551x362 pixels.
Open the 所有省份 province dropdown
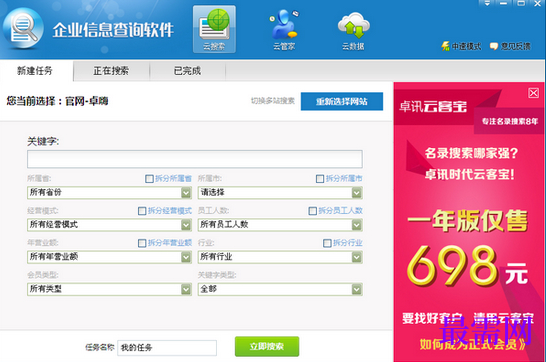[x=109, y=193]
